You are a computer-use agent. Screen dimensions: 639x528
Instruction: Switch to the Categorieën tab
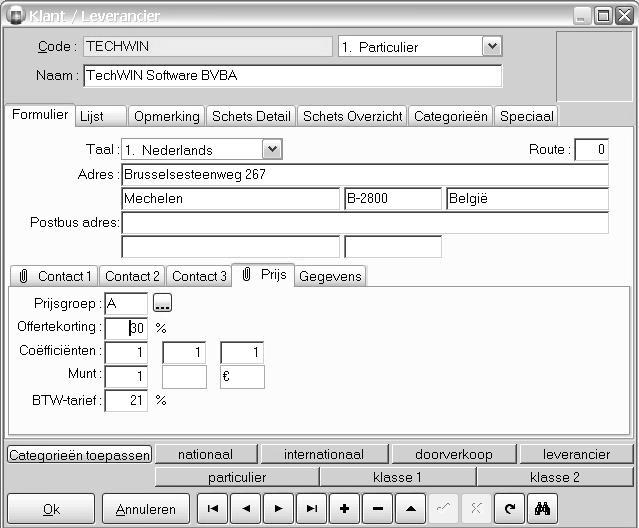pos(451,117)
